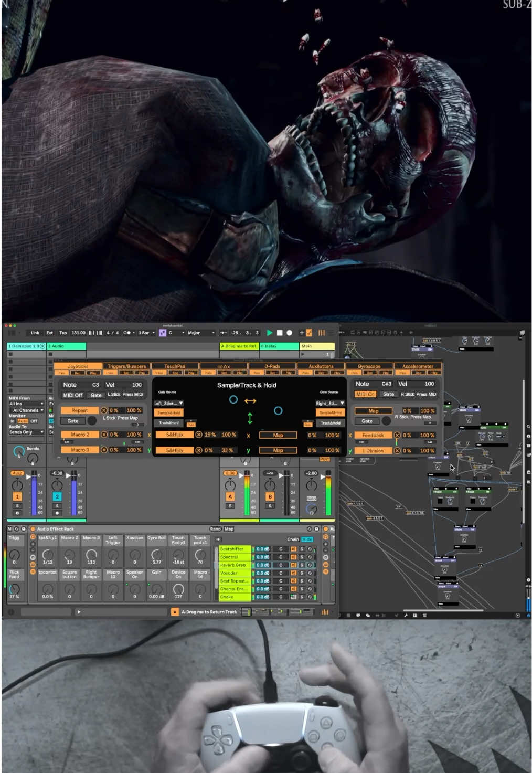Viewport: 532px width, 773px height.
Task: Select the Reverb Grab chain
Action: pyautogui.click(x=235, y=565)
